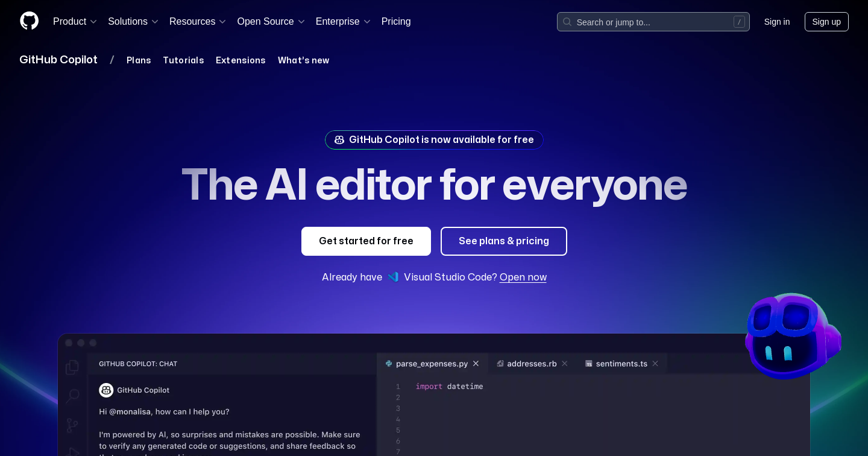This screenshot has height=456, width=868.
Task: Click the search magnifier icon
Action: 567,22
